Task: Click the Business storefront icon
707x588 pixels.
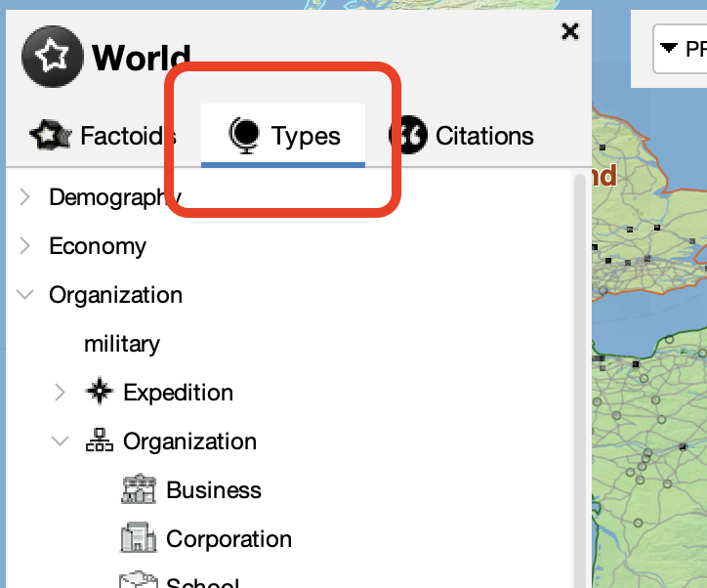Action: click(139, 488)
